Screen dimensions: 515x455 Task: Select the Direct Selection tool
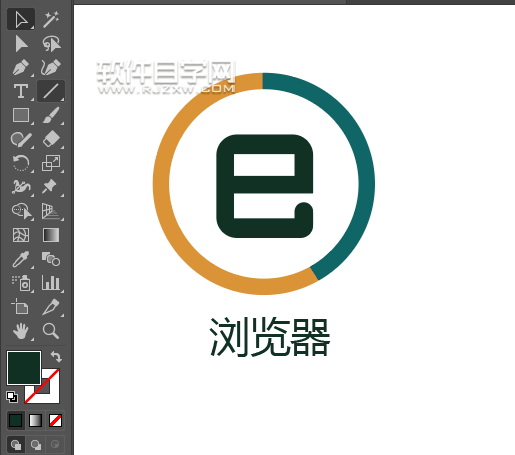pos(21,44)
